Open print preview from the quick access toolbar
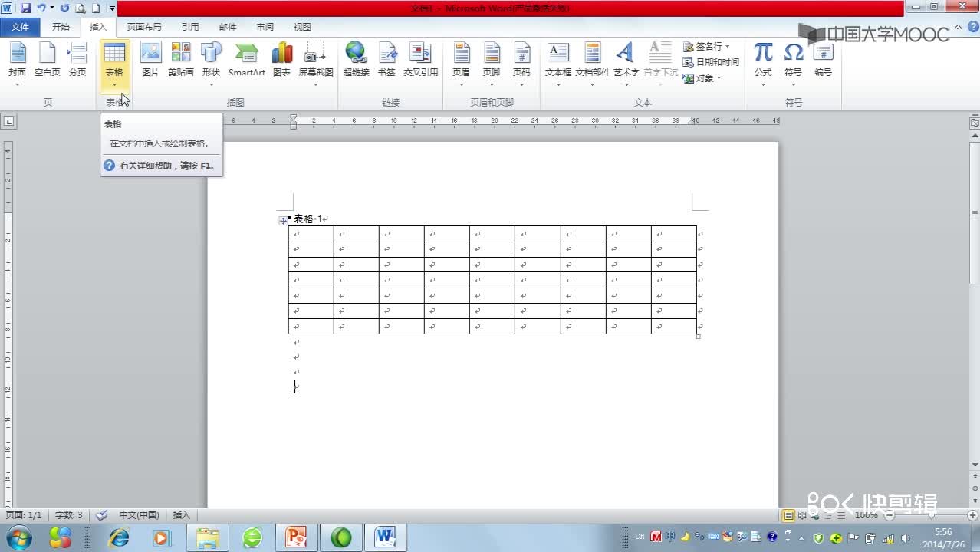 click(x=80, y=8)
